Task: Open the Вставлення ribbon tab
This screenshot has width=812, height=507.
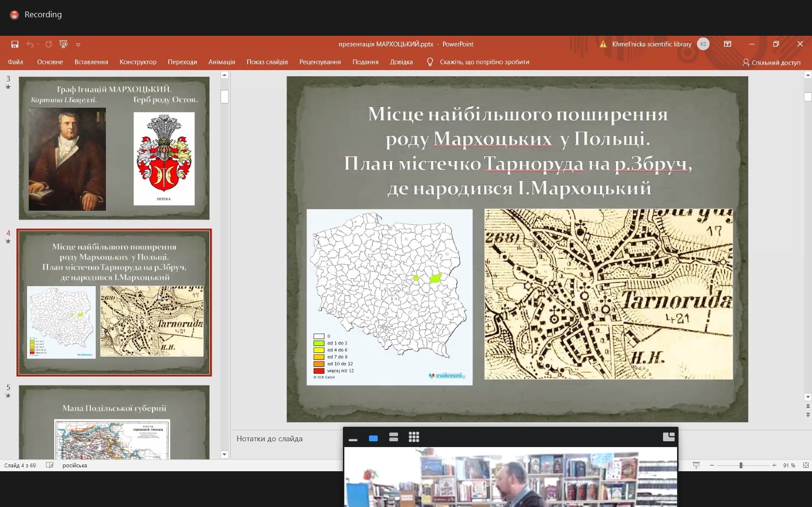Action: tap(91, 62)
